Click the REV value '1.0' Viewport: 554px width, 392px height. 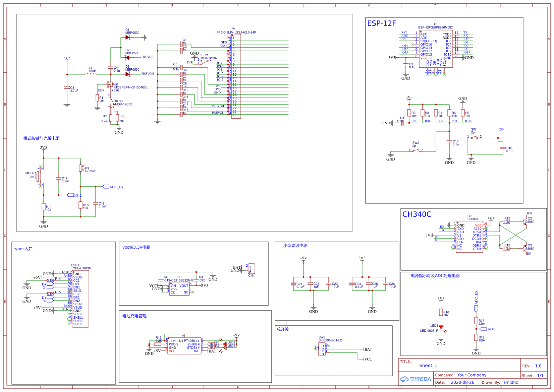point(538,366)
